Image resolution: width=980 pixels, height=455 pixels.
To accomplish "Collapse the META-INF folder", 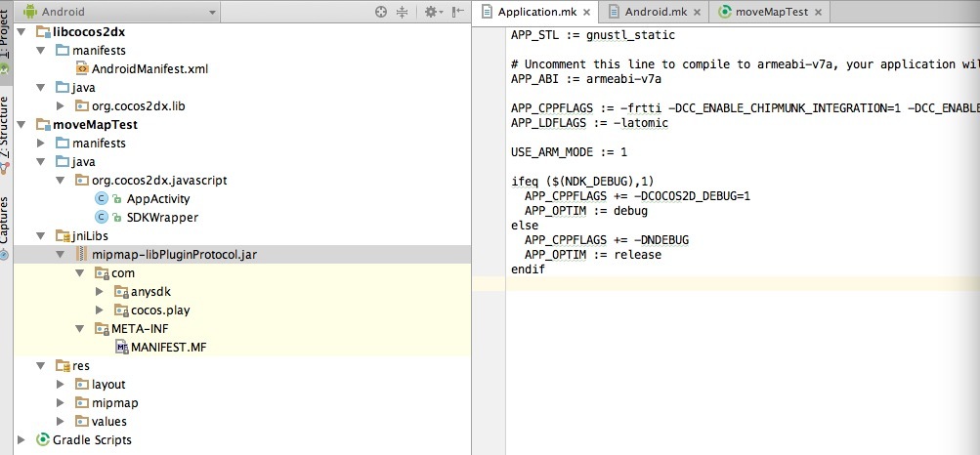I will [79, 328].
